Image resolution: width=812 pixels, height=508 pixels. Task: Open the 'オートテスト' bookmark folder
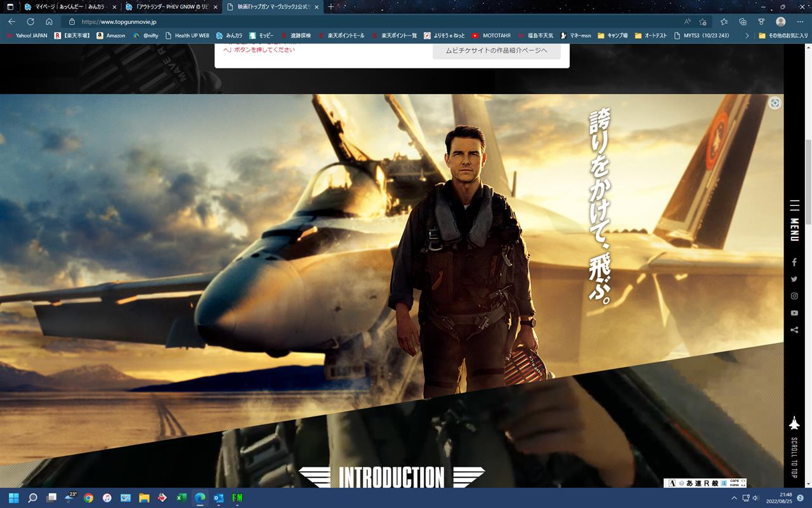650,36
